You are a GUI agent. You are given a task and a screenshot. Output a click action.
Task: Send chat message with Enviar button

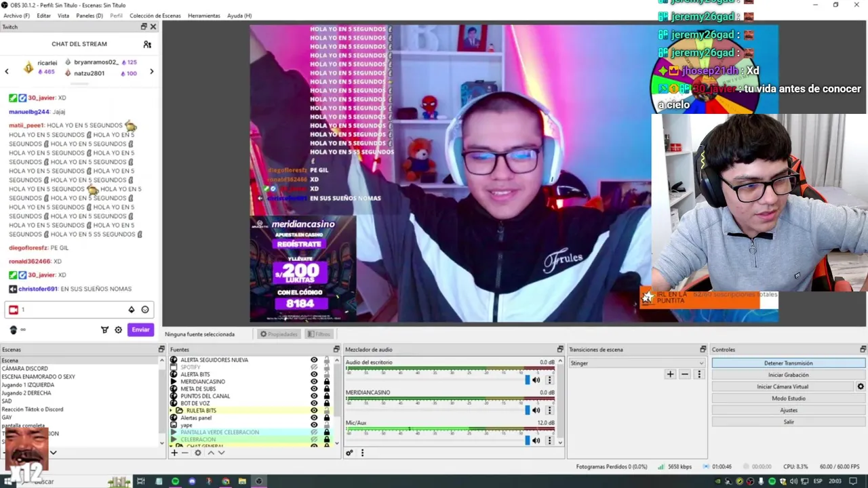click(140, 330)
